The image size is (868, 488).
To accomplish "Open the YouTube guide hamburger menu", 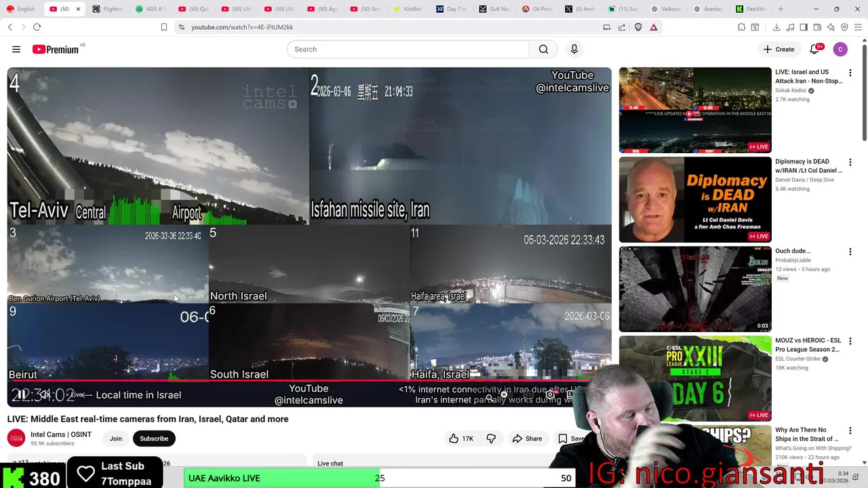I will [16, 49].
